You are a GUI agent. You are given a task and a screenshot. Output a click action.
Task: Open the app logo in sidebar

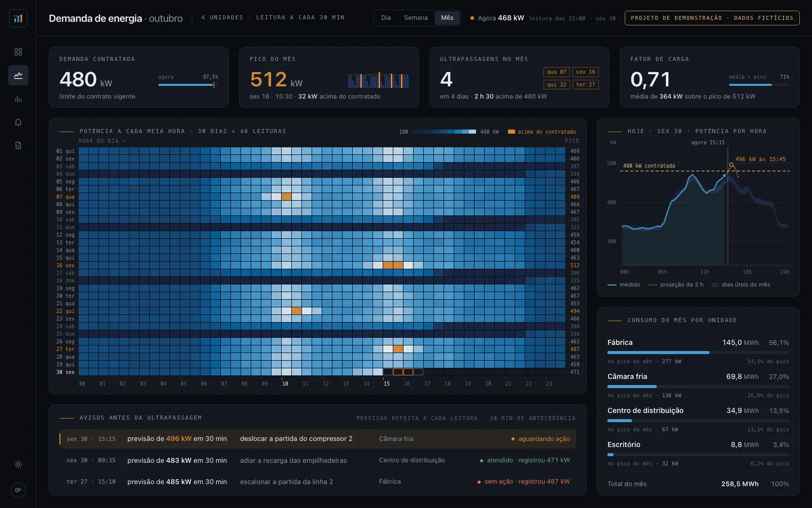pyautogui.click(x=18, y=18)
